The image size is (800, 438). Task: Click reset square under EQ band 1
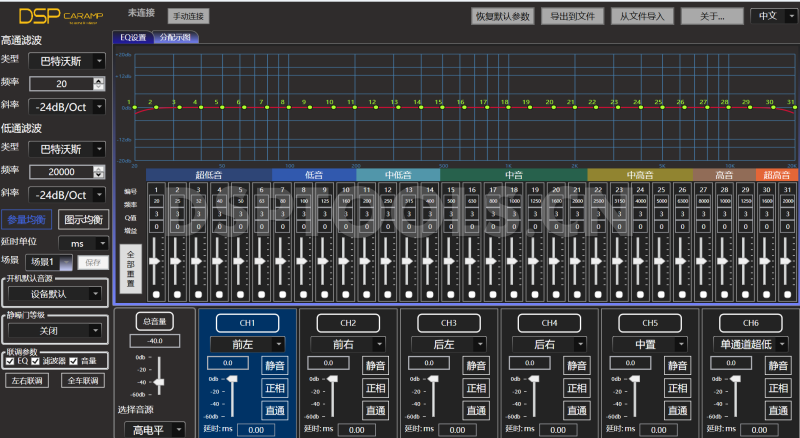(155, 295)
